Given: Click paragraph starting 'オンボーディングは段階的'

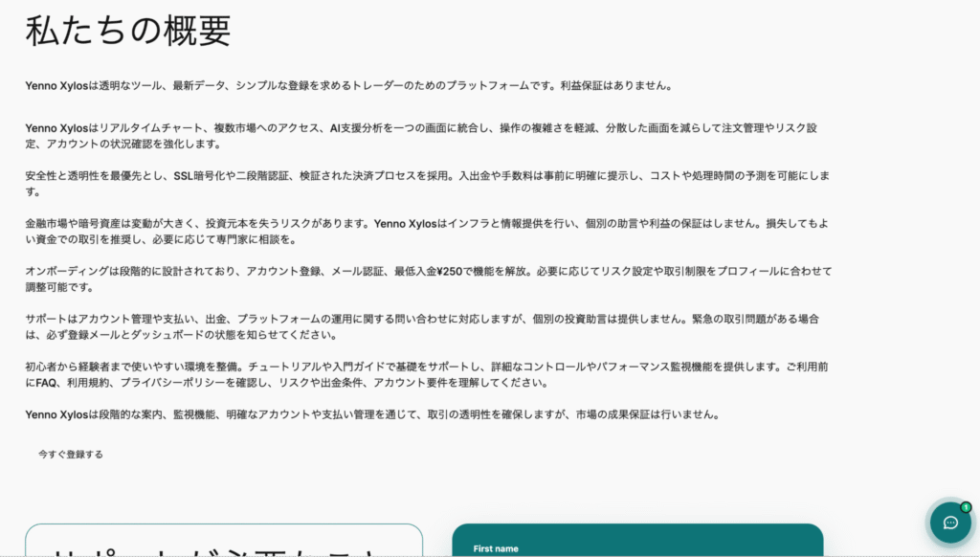Looking at the screenshot, I should tap(429, 278).
